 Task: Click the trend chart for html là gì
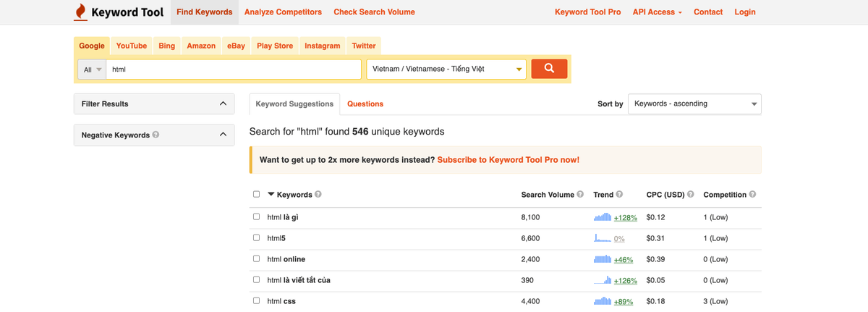click(602, 217)
